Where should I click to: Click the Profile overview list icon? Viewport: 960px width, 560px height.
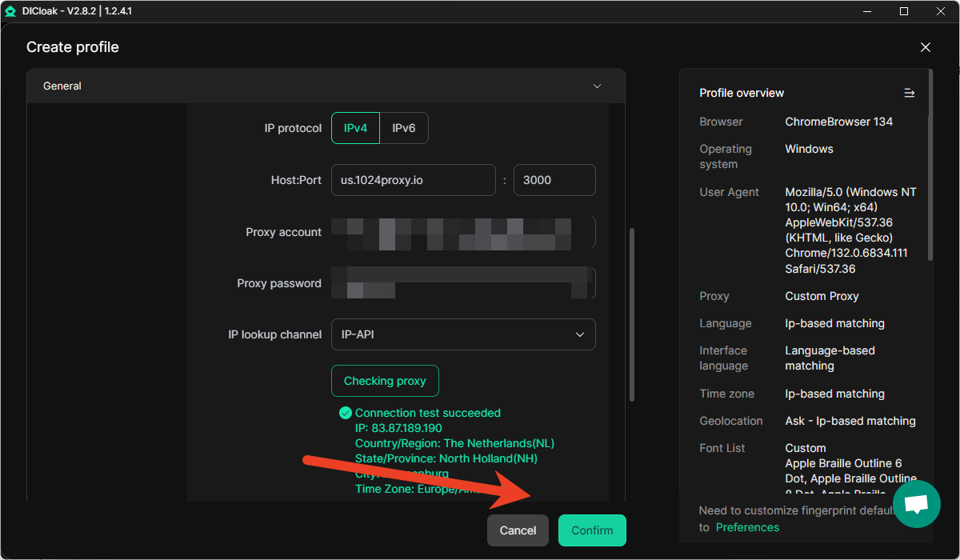point(909,93)
